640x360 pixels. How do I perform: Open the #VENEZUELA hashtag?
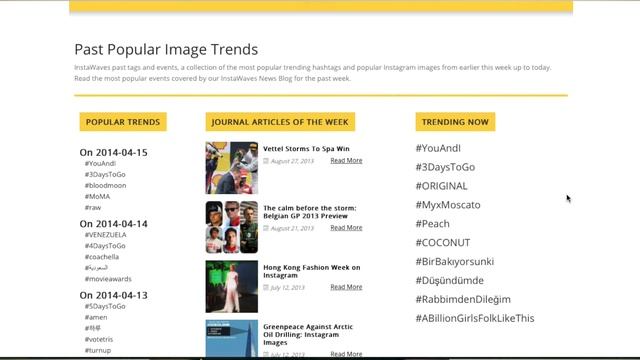(105, 235)
